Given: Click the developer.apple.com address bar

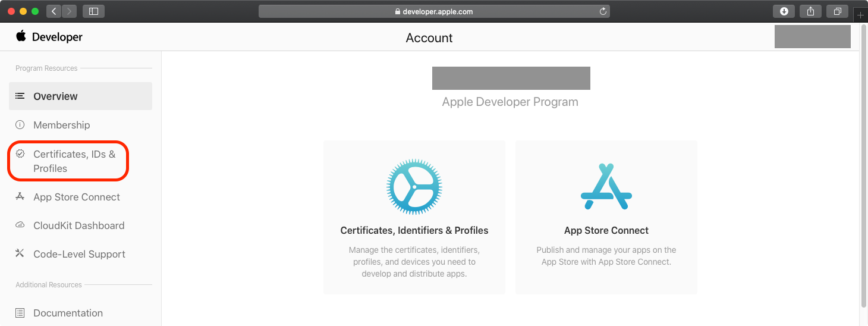Looking at the screenshot, I should click(434, 11).
